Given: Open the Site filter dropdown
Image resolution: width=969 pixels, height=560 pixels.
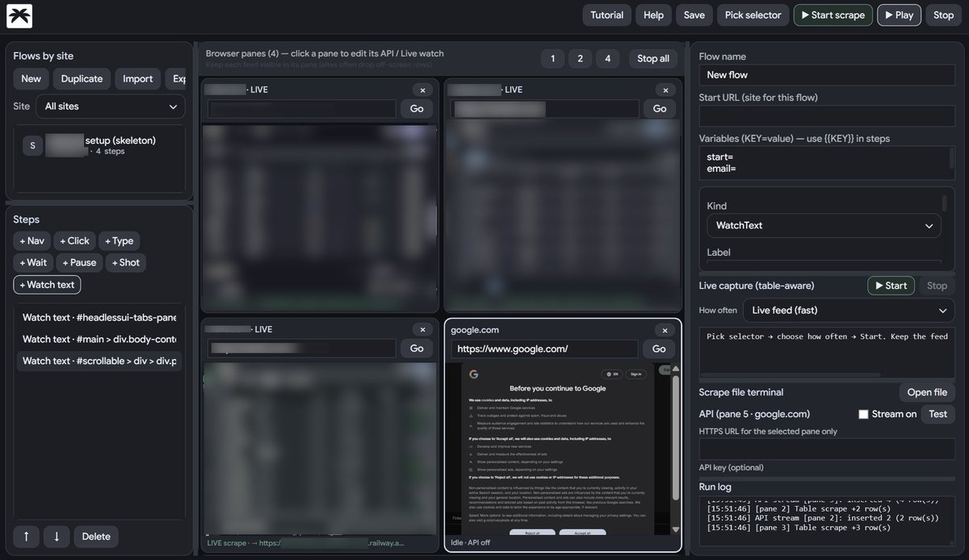Looking at the screenshot, I should click(111, 107).
